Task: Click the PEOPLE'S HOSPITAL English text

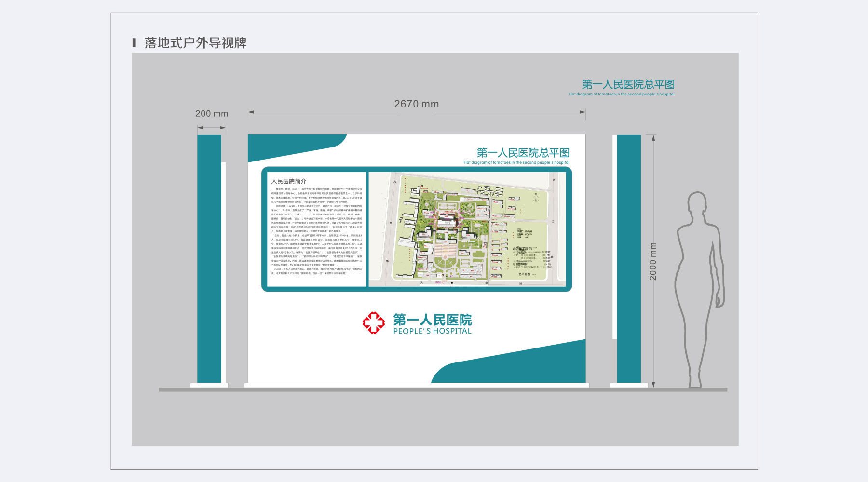Action: (432, 331)
